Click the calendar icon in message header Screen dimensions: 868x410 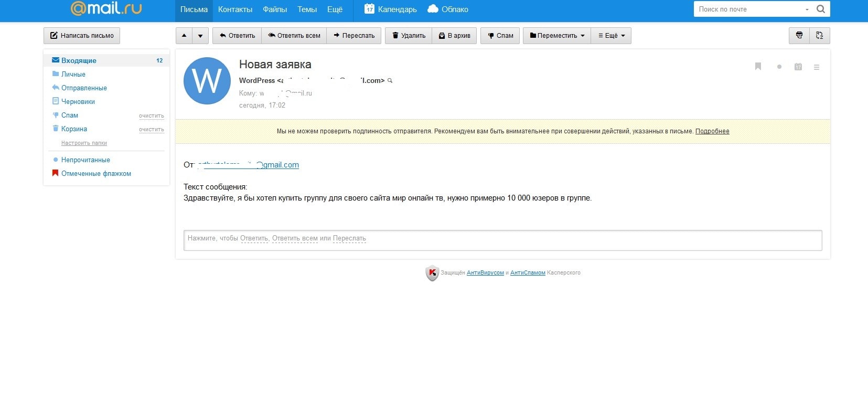coord(798,67)
